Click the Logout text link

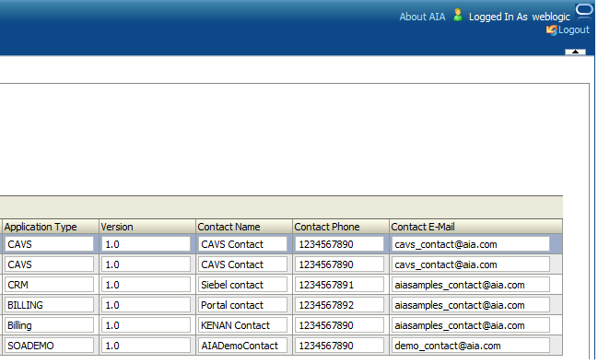click(x=574, y=29)
